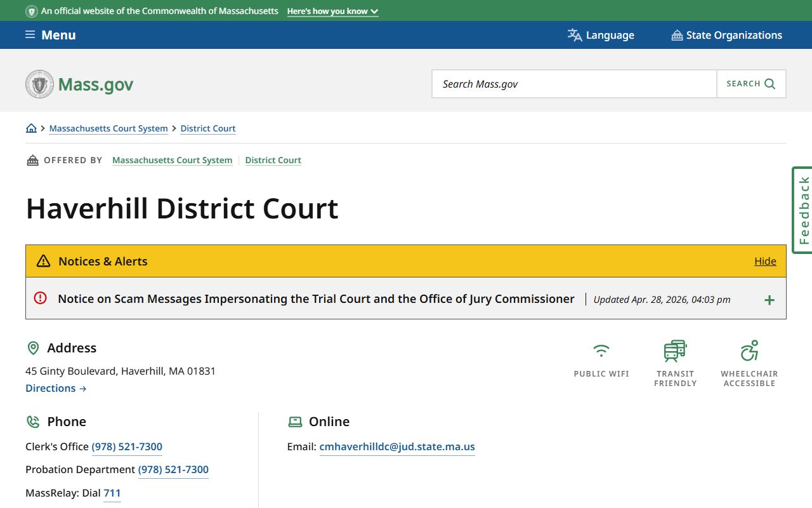Click the Phone handset icon
This screenshot has height=508, width=812.
[x=33, y=422]
